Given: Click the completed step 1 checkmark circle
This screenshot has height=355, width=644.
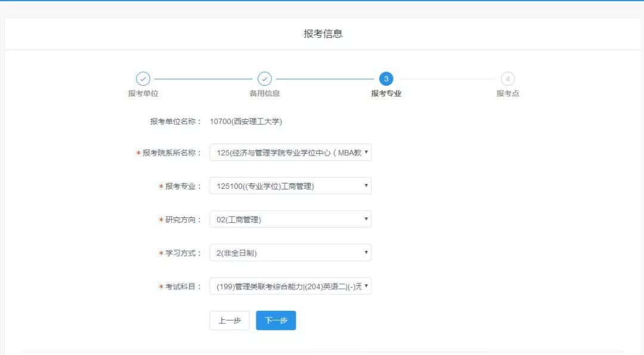Looking at the screenshot, I should click(x=143, y=79).
